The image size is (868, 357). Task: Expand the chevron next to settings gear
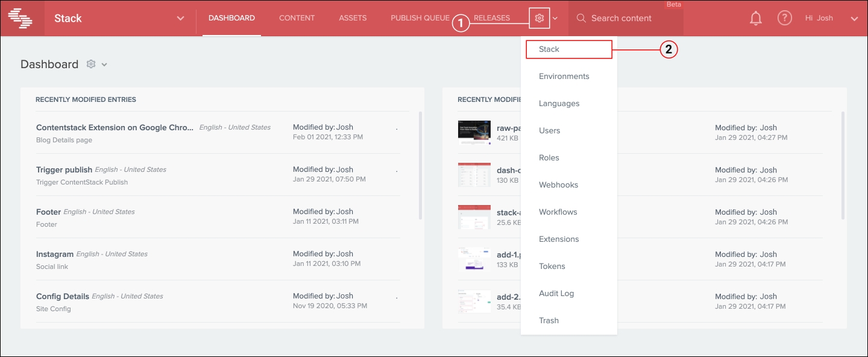(x=555, y=18)
